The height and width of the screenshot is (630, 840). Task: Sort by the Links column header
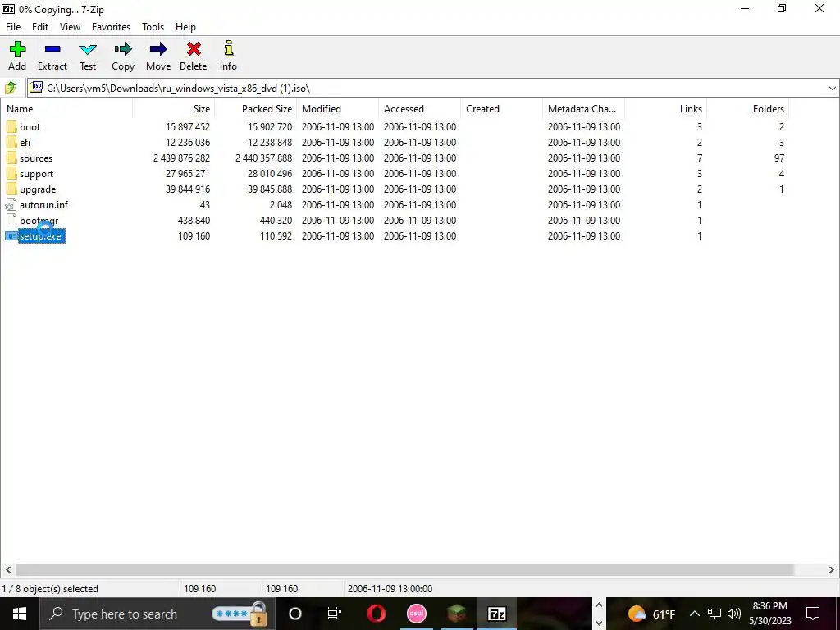pyautogui.click(x=665, y=109)
